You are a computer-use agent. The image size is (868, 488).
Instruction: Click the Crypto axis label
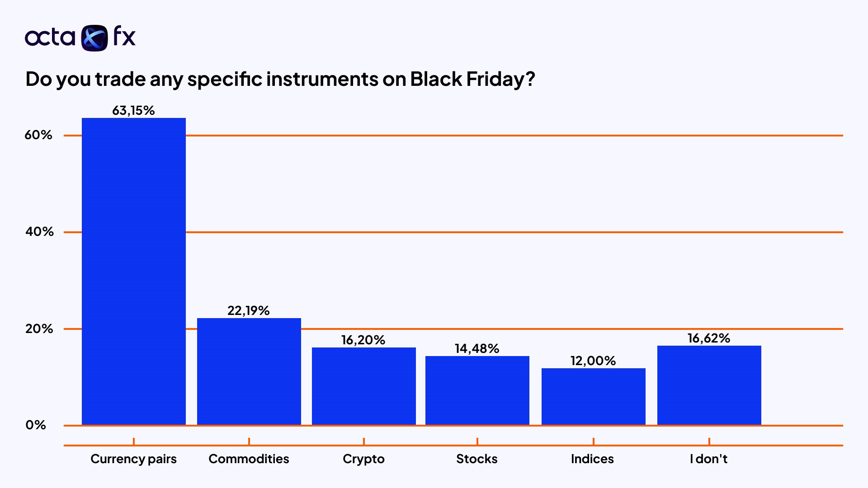[363, 459]
